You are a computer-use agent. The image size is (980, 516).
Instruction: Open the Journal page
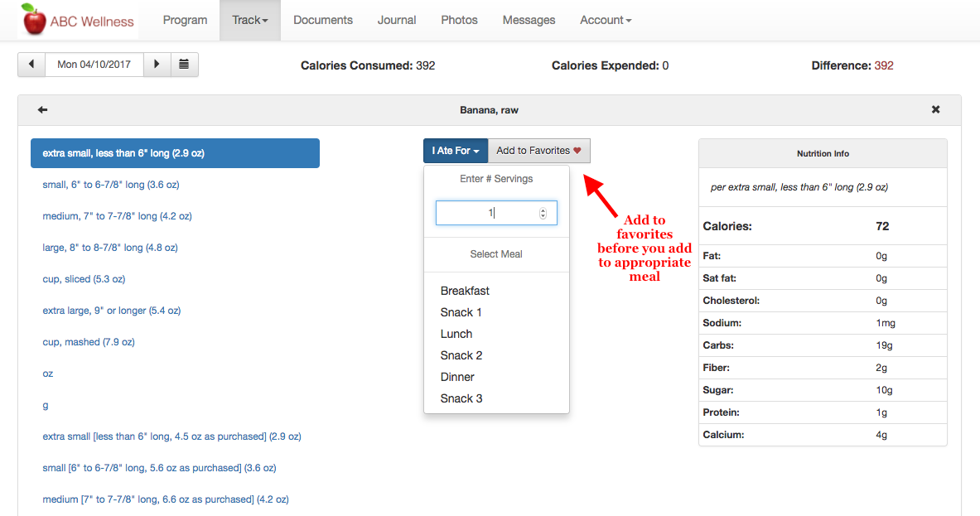397,20
